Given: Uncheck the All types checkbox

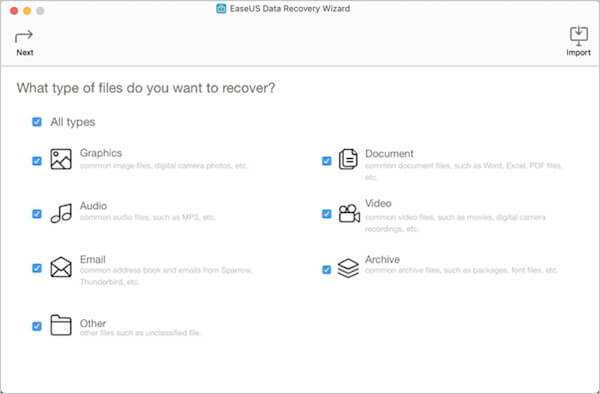Looking at the screenshot, I should tap(37, 122).
